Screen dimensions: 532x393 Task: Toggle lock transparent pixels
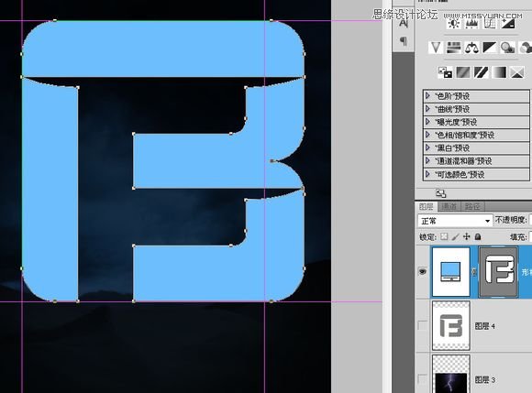[x=444, y=237]
